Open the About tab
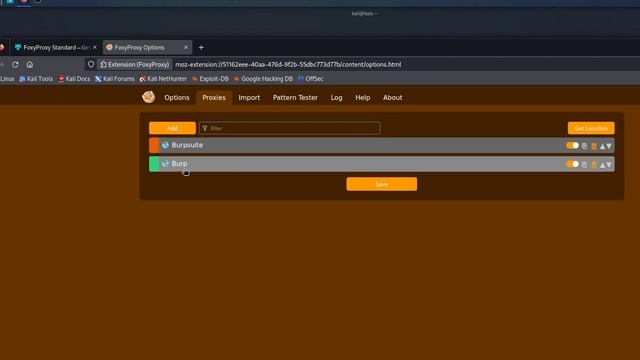Viewport: 640px width, 360px height. click(x=393, y=98)
